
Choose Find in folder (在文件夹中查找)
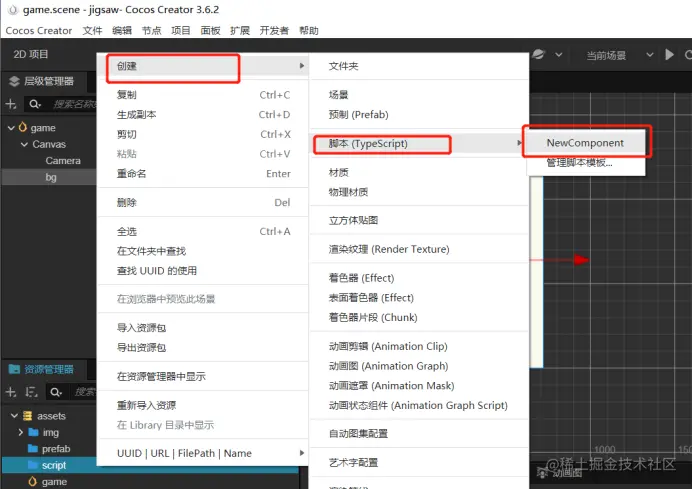tap(203, 251)
